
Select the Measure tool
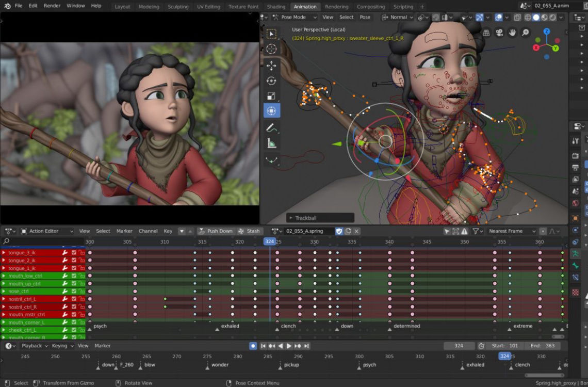272,143
